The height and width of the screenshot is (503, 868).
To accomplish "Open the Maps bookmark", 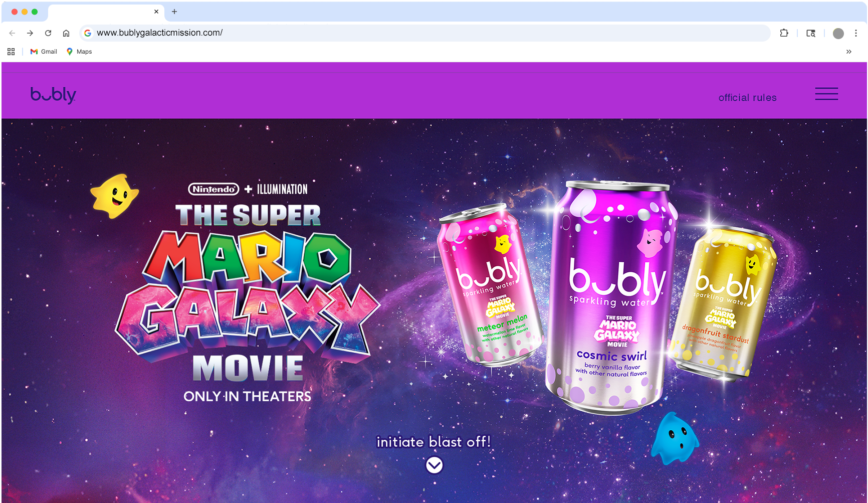I will pyautogui.click(x=79, y=52).
